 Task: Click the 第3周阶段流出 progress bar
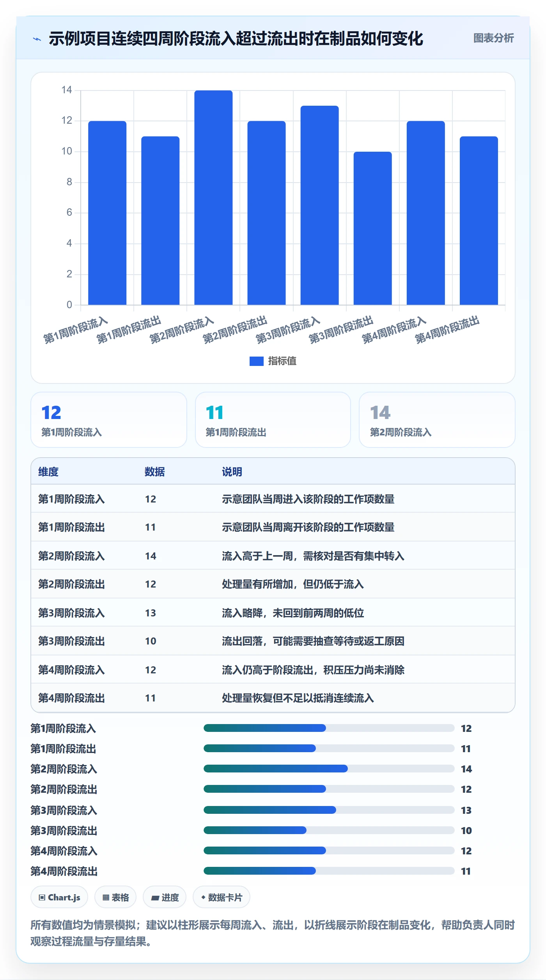click(329, 830)
